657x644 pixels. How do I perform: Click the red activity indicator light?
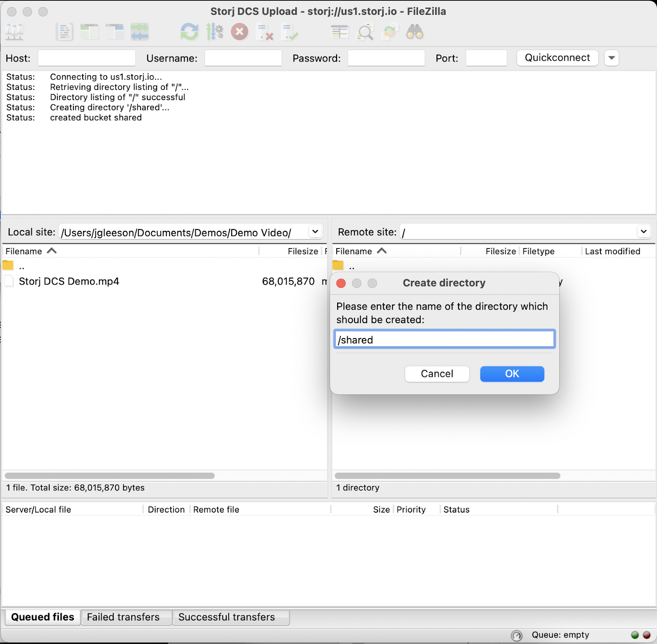pos(647,635)
